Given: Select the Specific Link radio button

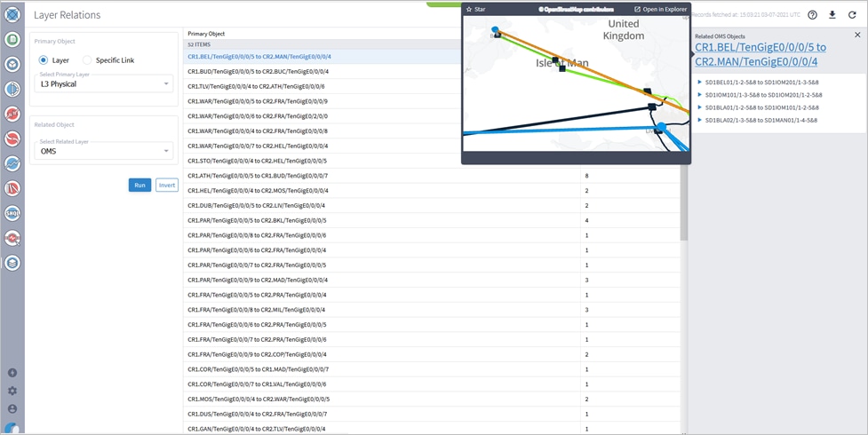Looking at the screenshot, I should [87, 59].
